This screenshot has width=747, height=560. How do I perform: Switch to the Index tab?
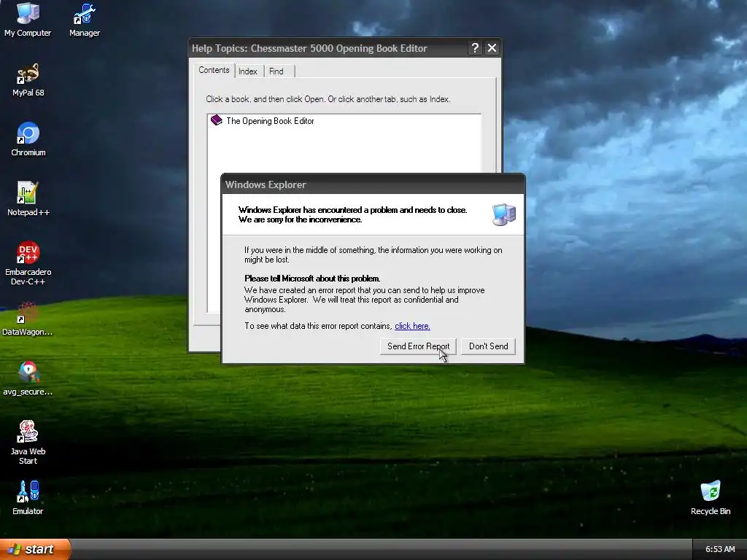[248, 71]
